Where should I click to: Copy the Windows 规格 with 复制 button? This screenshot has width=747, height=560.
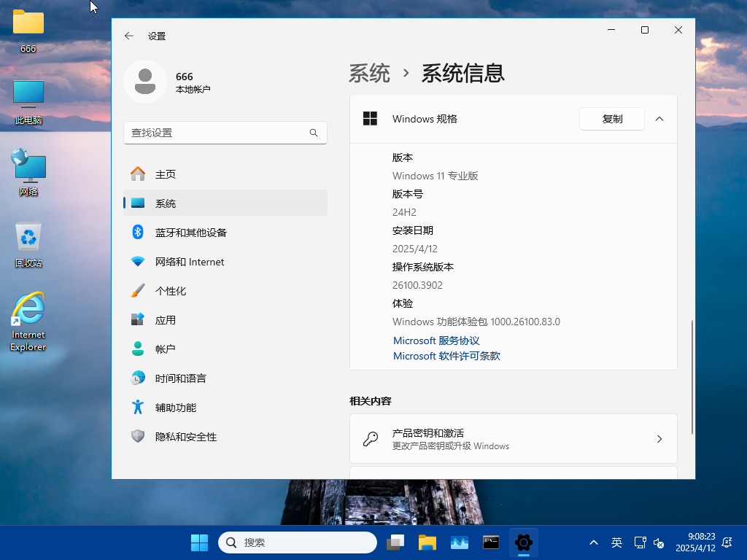pyautogui.click(x=612, y=119)
